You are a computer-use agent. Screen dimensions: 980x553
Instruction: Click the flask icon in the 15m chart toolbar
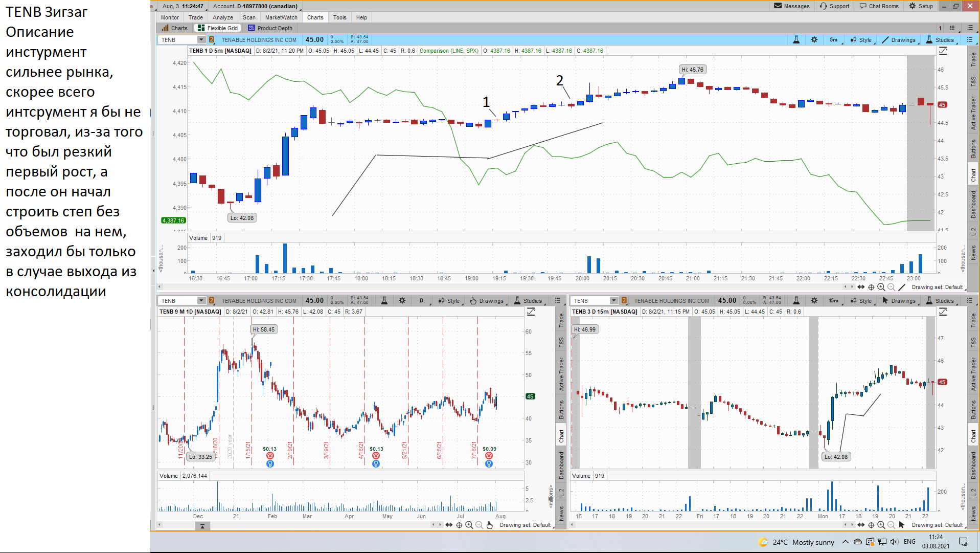[x=796, y=301]
